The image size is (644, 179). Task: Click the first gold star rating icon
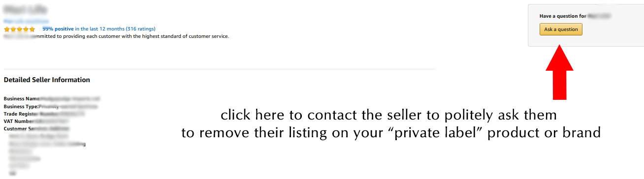7,29
